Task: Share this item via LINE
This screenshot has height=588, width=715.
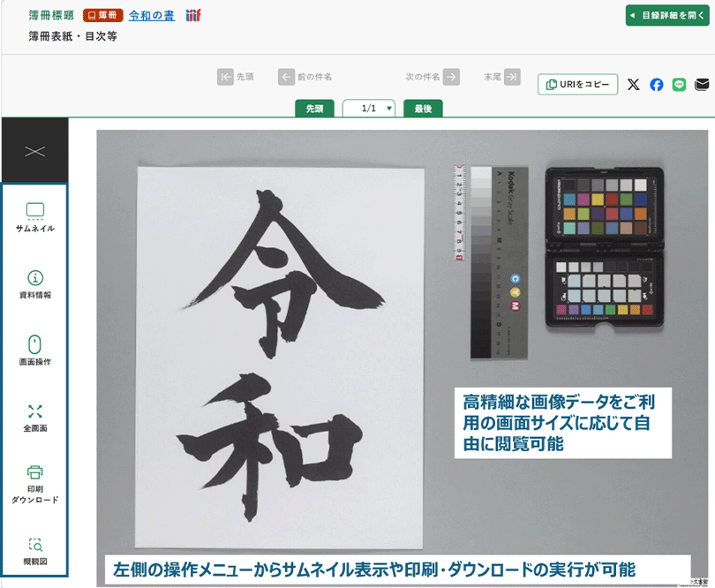Action: 679,85
